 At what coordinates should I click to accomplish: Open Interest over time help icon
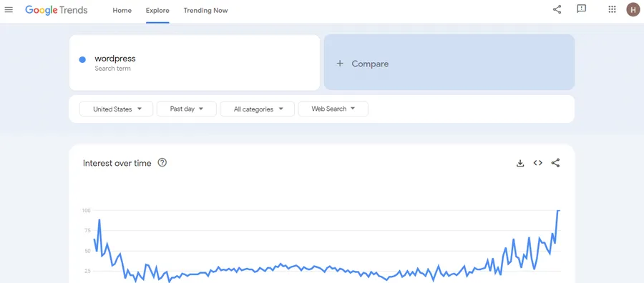click(x=162, y=163)
